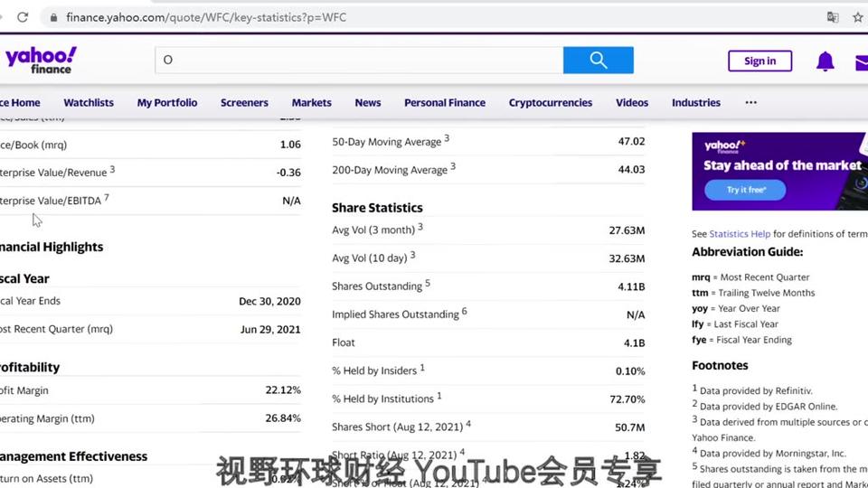Click the Abbreviation Guide heading

(x=748, y=252)
